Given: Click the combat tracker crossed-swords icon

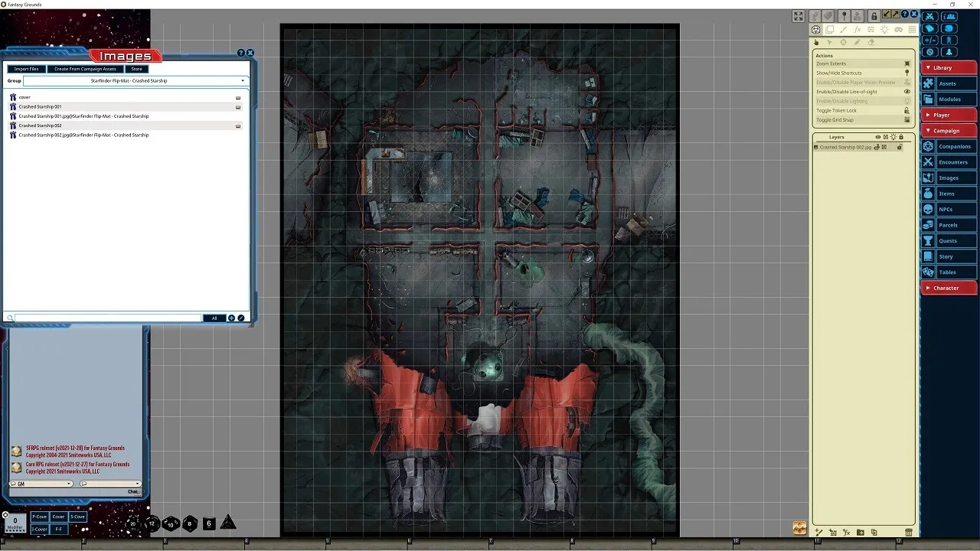Looking at the screenshot, I should click(x=929, y=16).
